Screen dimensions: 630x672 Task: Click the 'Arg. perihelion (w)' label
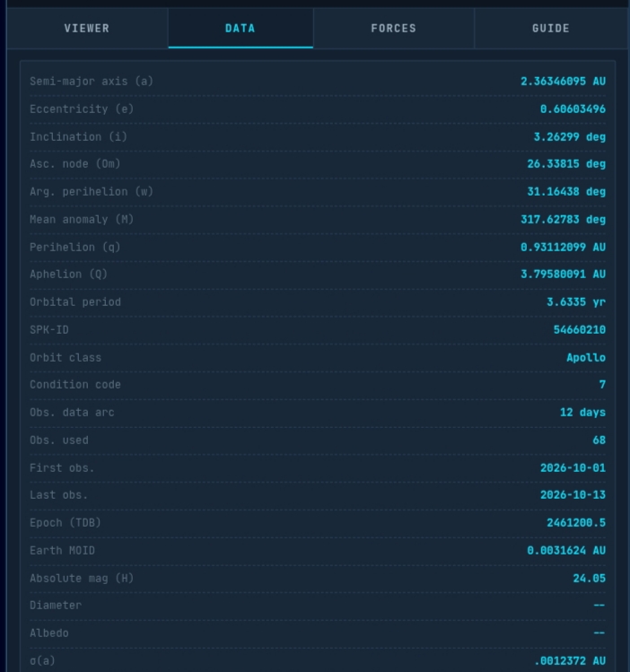[92, 192]
